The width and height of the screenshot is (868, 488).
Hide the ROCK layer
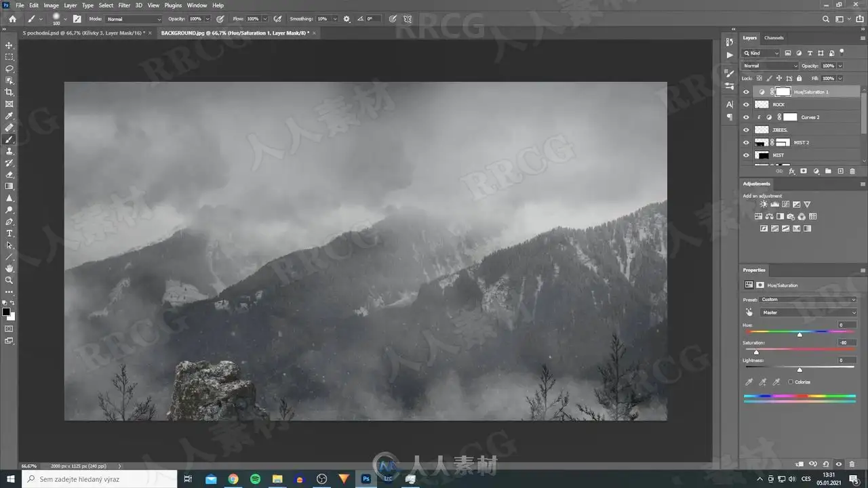pos(746,104)
